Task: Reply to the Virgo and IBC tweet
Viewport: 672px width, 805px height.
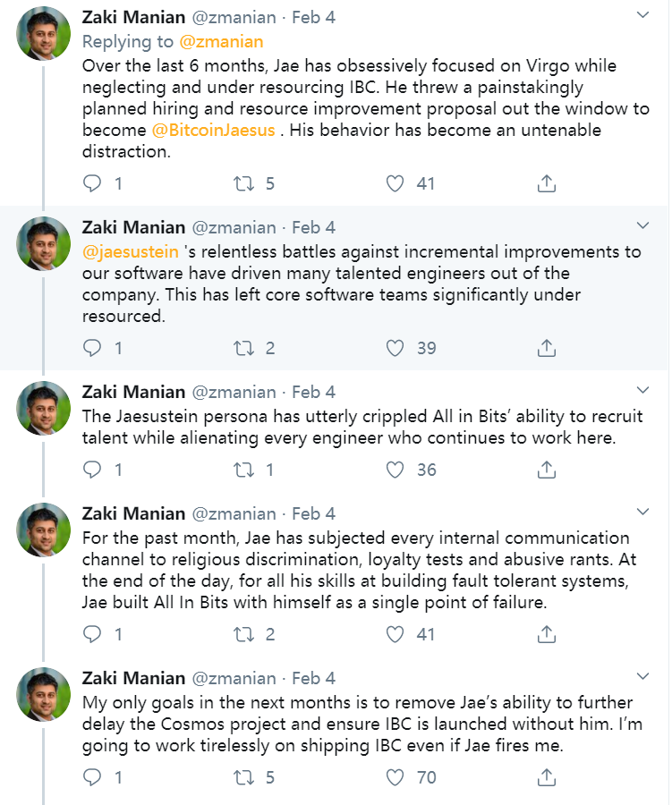Action: (x=92, y=183)
